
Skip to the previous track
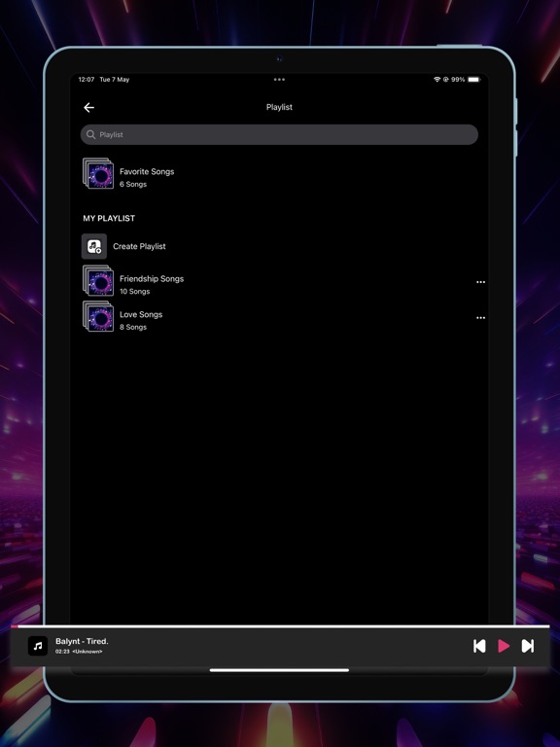click(x=479, y=646)
